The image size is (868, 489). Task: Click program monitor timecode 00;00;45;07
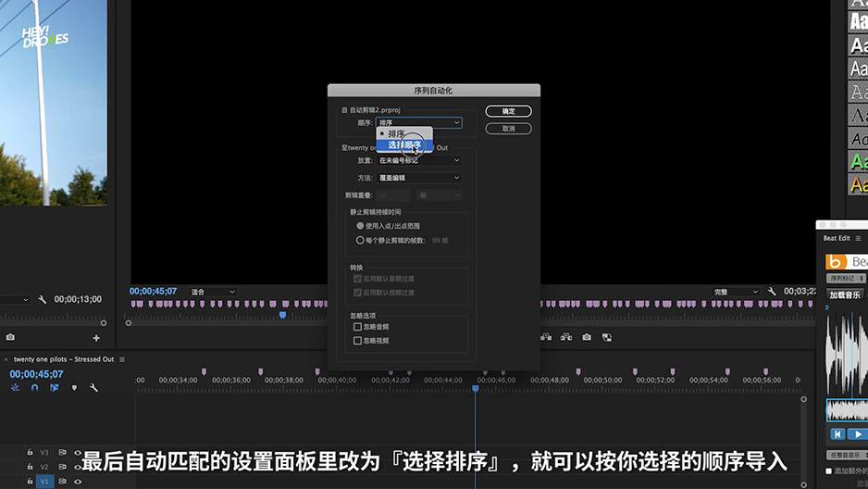[154, 292]
